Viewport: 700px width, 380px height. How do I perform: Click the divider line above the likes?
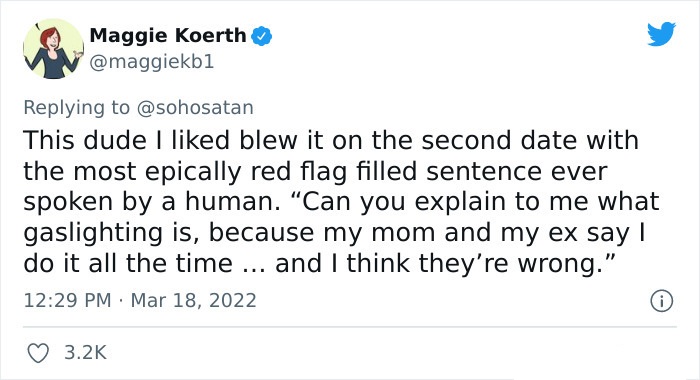350,327
